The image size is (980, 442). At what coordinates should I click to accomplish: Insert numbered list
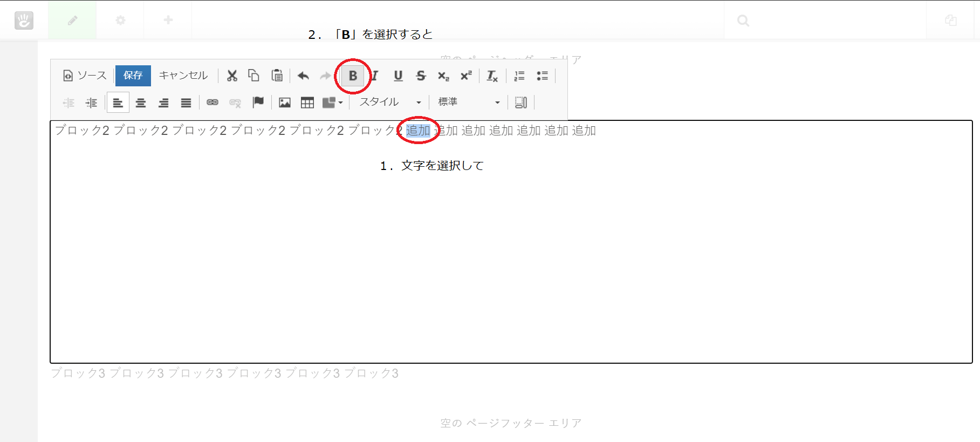coord(519,76)
